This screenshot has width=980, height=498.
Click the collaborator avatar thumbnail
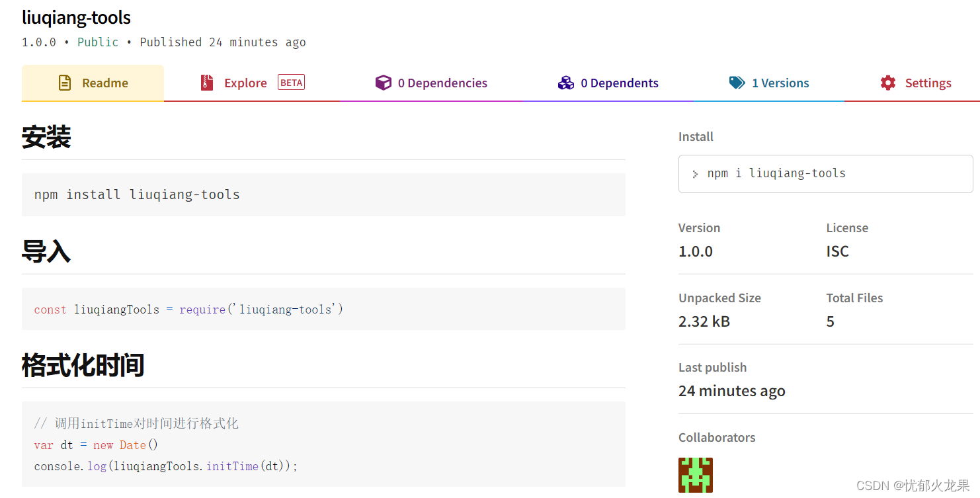click(x=696, y=475)
